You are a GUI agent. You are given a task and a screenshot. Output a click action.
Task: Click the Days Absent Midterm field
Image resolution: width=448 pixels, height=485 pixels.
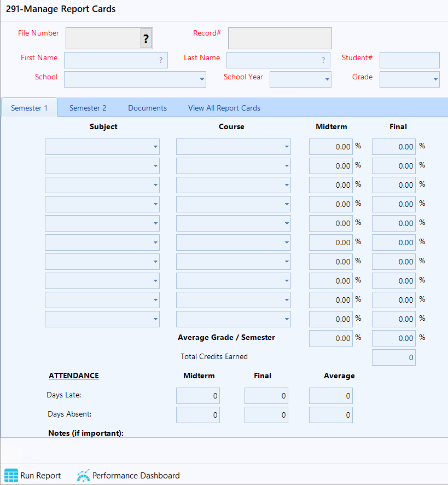[x=198, y=415]
